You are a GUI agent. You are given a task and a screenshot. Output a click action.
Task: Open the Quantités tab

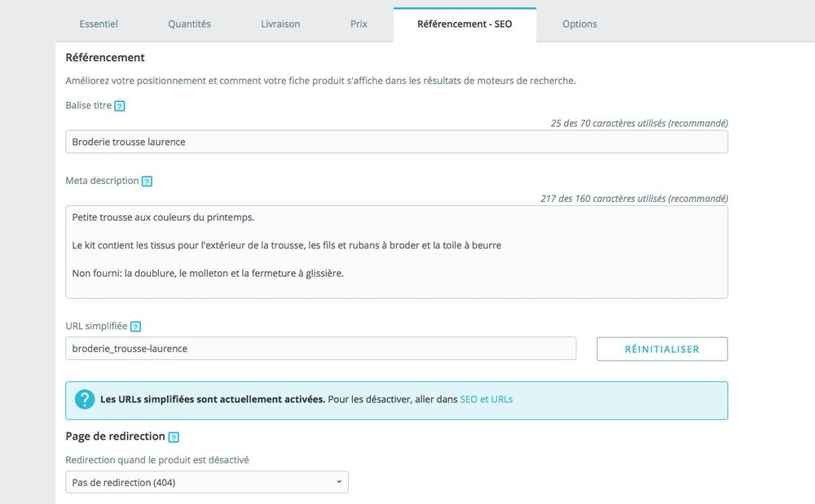(189, 24)
